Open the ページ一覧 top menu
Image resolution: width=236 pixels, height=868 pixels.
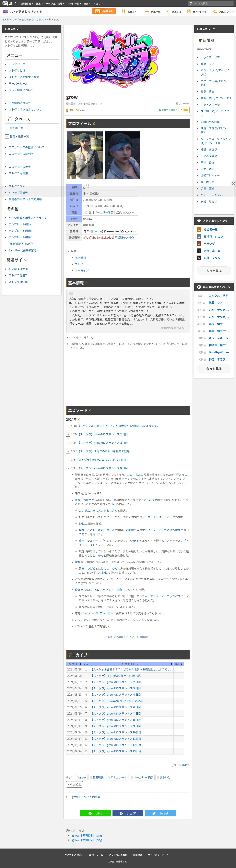tap(74, 3)
